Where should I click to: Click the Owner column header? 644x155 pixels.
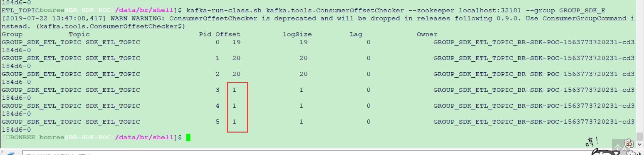pos(427,34)
